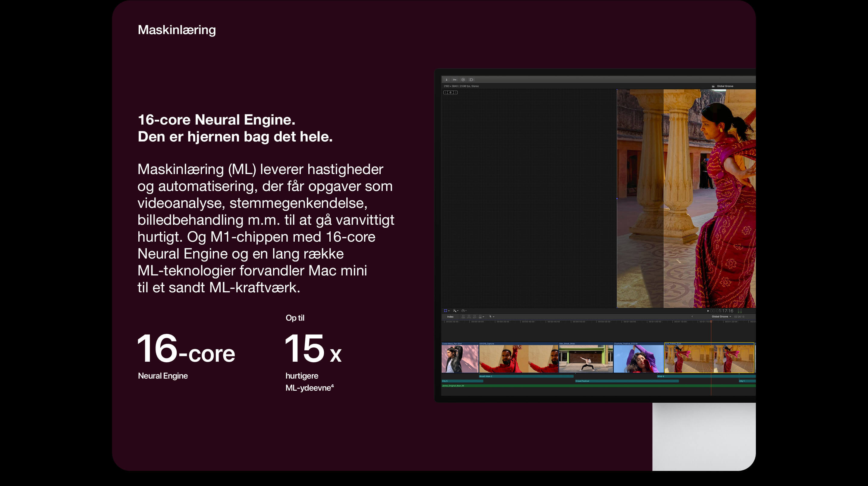
Task: Click the Maskinlæring heading
Action: pyautogui.click(x=177, y=30)
